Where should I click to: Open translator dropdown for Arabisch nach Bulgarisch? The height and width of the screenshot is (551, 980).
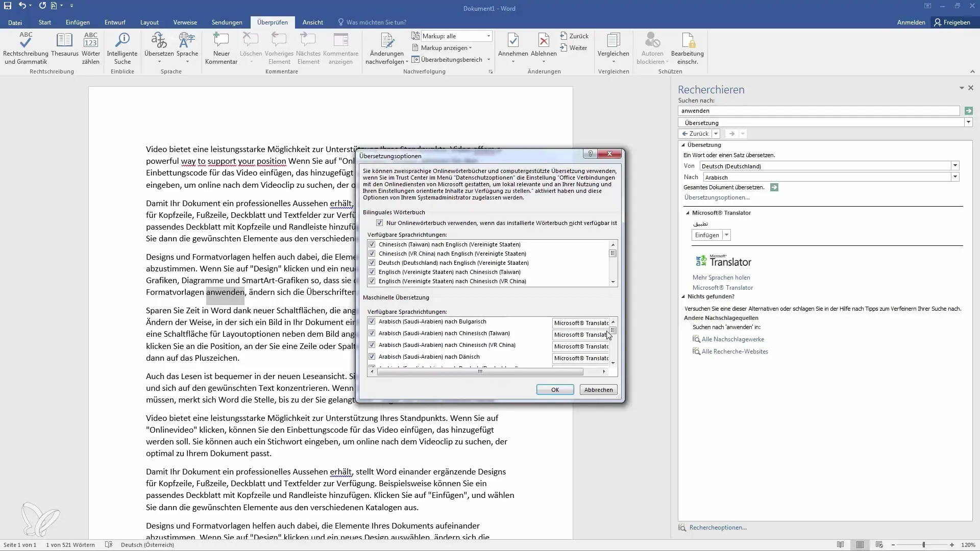[581, 323]
